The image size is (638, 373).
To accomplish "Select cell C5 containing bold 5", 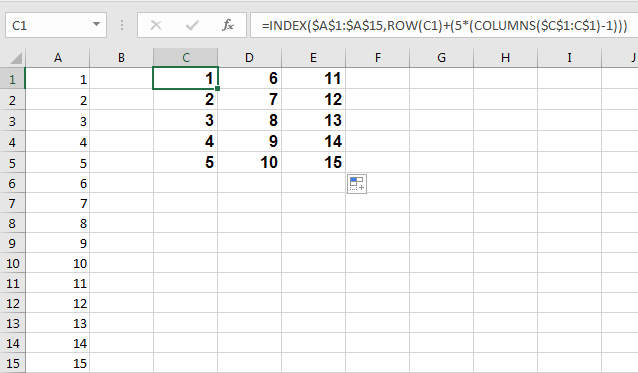I will (186, 163).
